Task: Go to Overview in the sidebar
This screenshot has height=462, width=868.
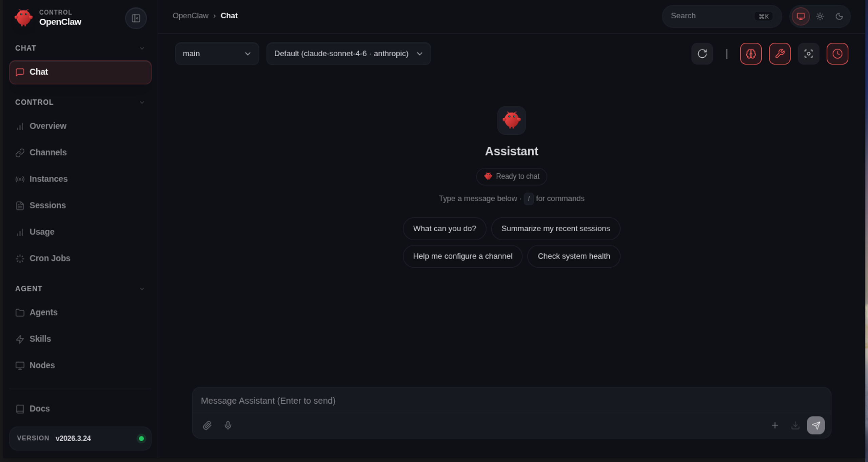Action: point(80,126)
